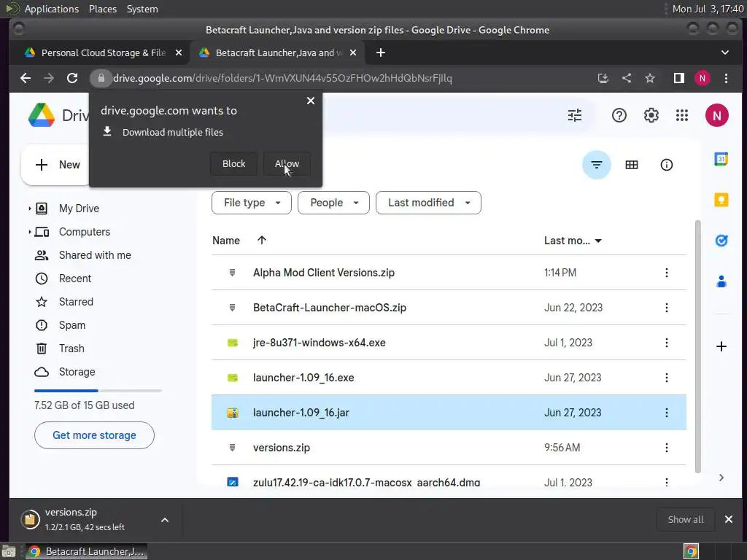Open Chrome three-dot menu
The height and width of the screenshot is (560, 747).
(726, 78)
